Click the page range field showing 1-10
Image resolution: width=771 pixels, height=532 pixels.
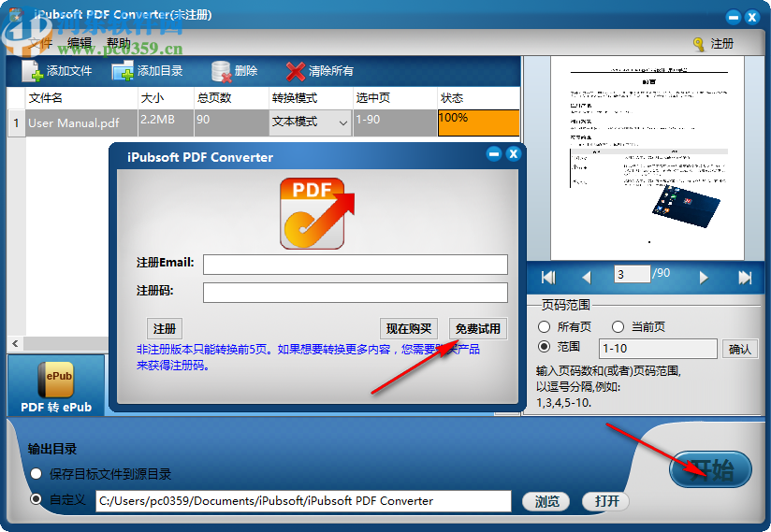point(658,349)
